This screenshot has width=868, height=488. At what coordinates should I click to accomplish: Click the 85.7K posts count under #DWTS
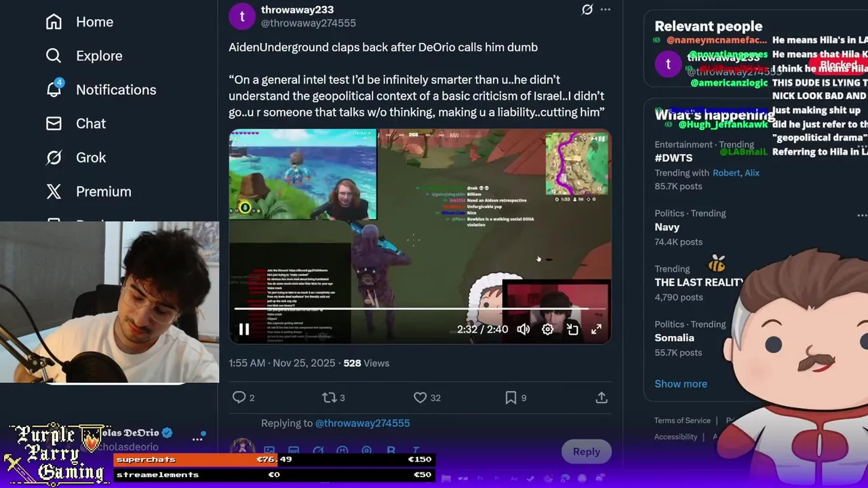(x=678, y=186)
